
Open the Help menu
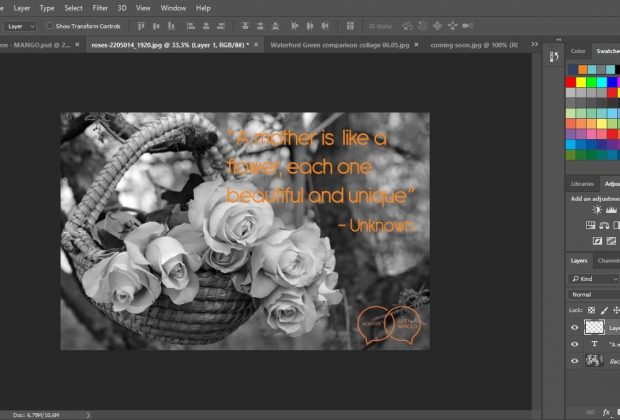(x=203, y=8)
